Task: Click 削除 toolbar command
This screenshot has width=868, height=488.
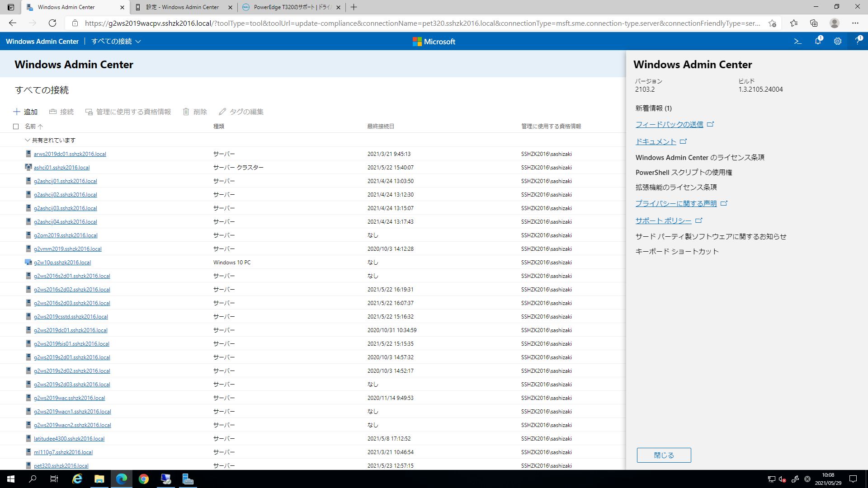Action: [x=195, y=112]
